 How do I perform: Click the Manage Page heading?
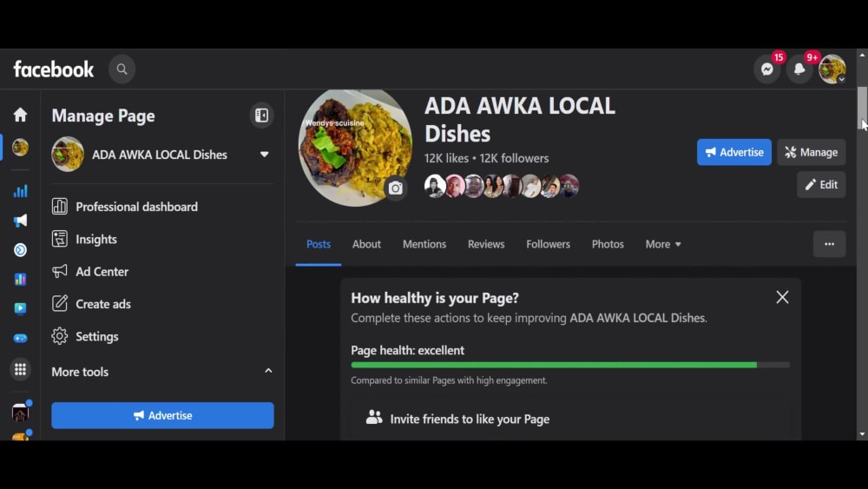coord(103,116)
